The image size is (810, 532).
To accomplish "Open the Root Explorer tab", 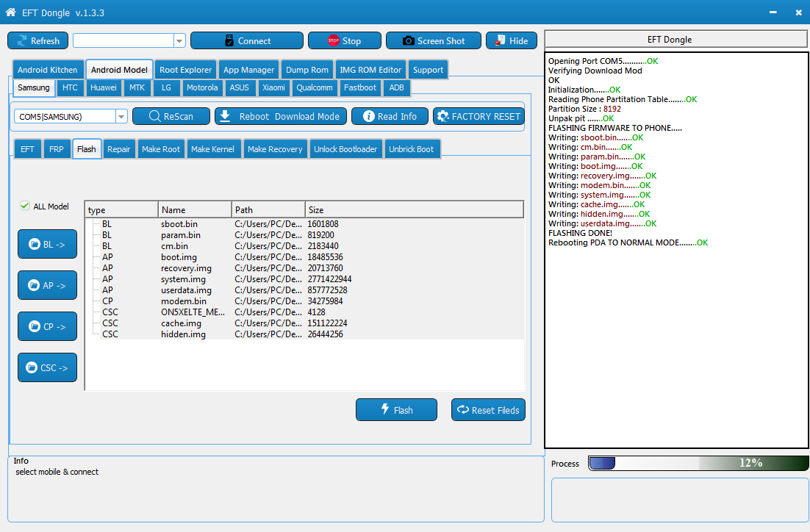I will (x=185, y=70).
